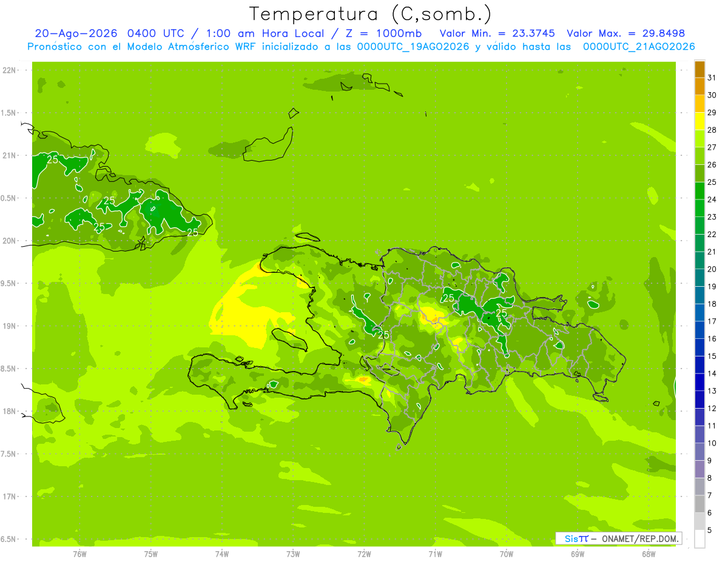Image resolution: width=728 pixels, height=562 pixels.
Task: Click the lime legend swatch between 27 and 28
Action: click(699, 139)
